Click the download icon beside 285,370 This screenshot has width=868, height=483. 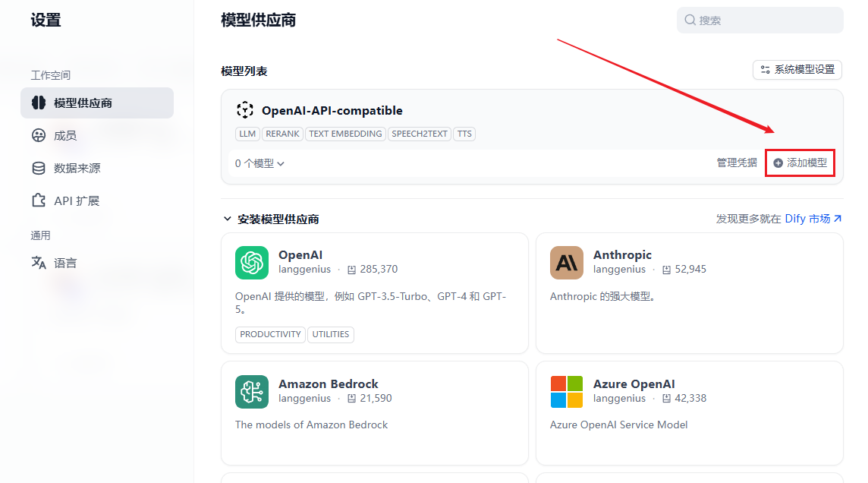pos(351,270)
